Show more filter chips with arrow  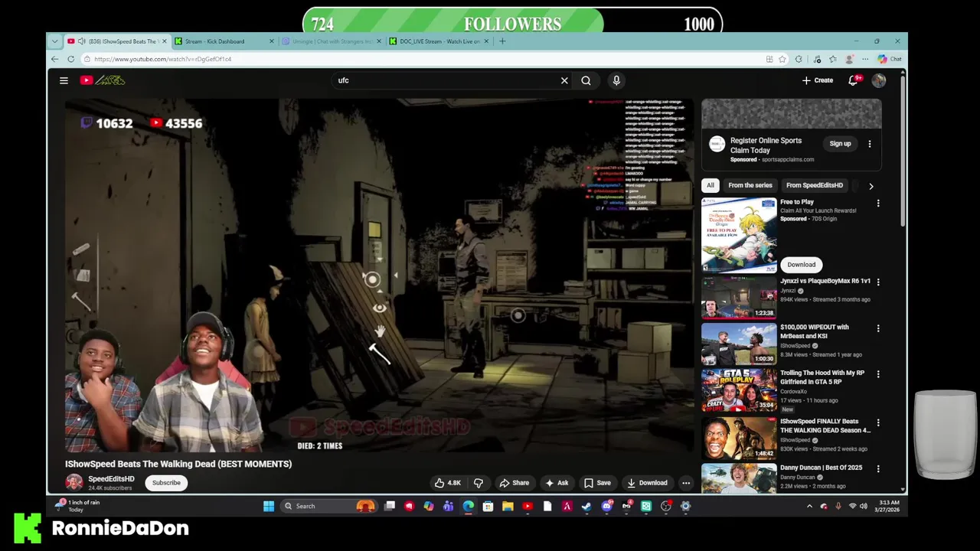click(871, 185)
